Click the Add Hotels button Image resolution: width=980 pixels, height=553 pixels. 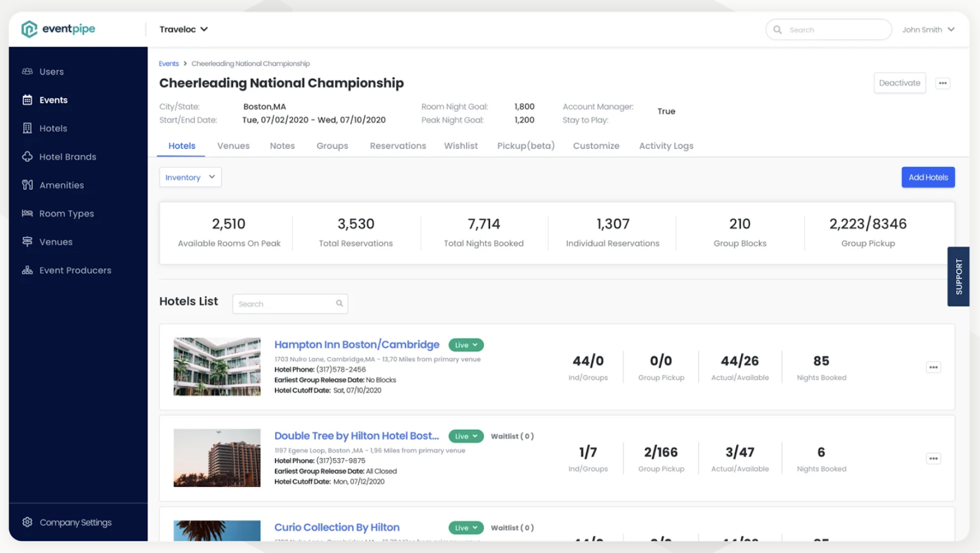click(x=928, y=177)
